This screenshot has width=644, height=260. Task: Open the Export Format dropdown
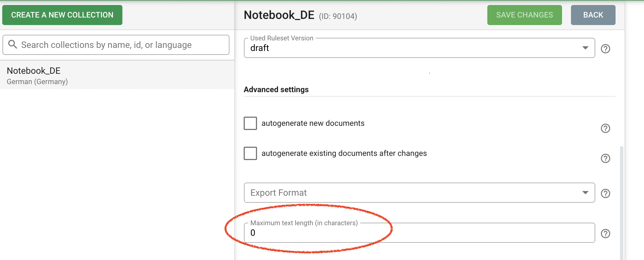pos(586,193)
